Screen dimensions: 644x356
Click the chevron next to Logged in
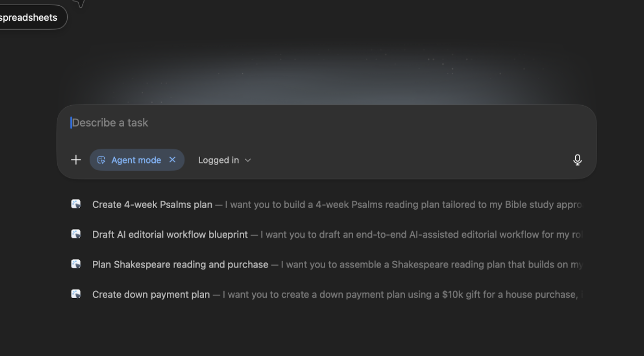(x=248, y=160)
